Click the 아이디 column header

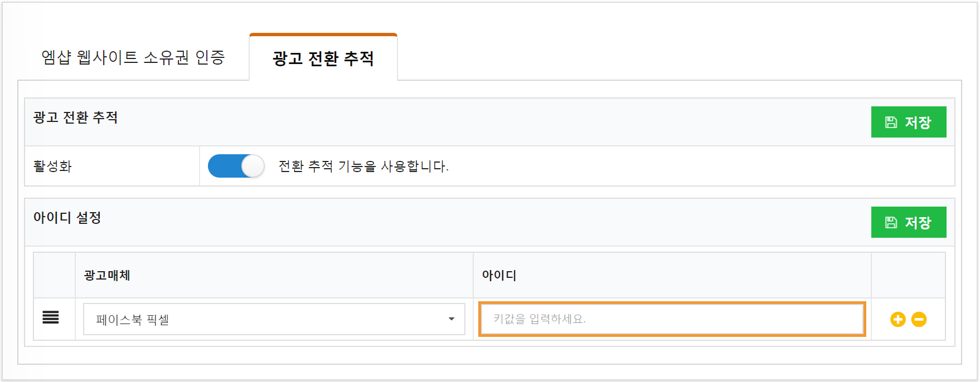tap(499, 275)
